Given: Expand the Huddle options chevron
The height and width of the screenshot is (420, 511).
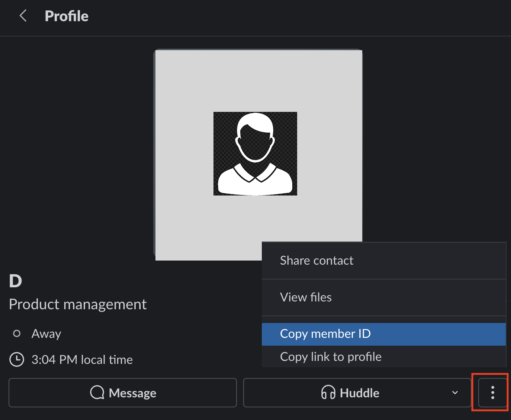Looking at the screenshot, I should 454,392.
